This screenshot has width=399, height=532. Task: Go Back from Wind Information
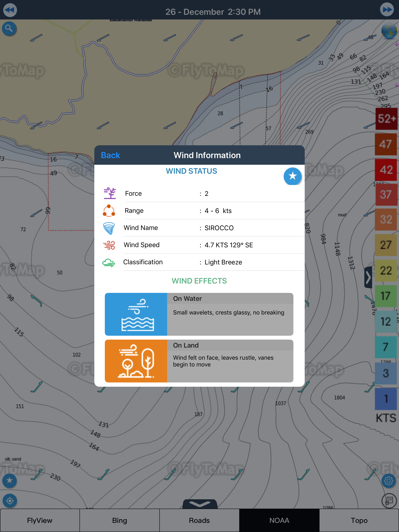tap(110, 155)
